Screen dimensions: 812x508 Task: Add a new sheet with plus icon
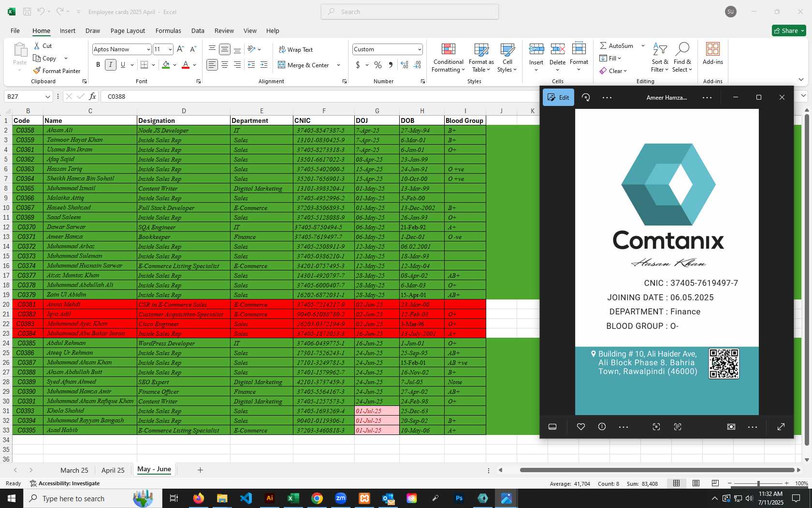[200, 470]
